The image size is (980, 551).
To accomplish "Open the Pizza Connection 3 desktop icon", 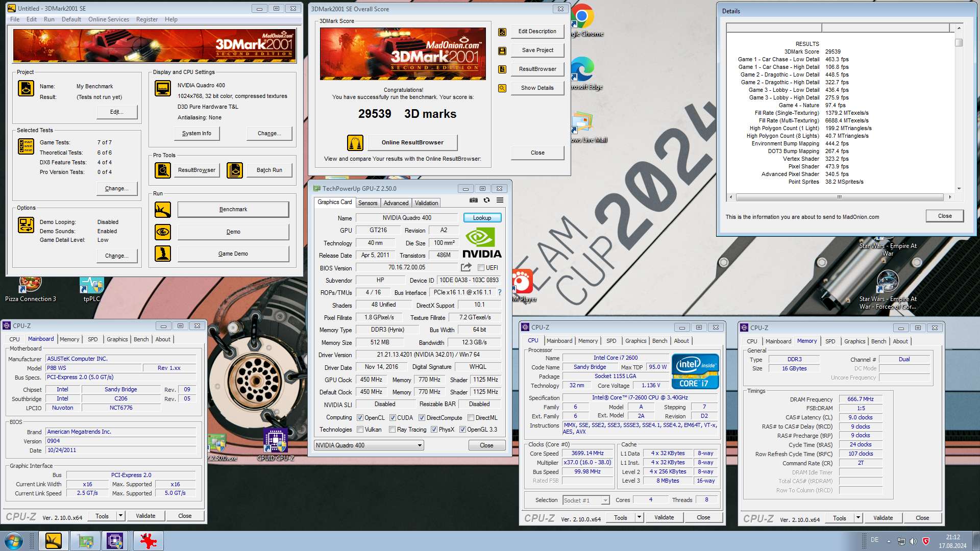I will tap(31, 289).
